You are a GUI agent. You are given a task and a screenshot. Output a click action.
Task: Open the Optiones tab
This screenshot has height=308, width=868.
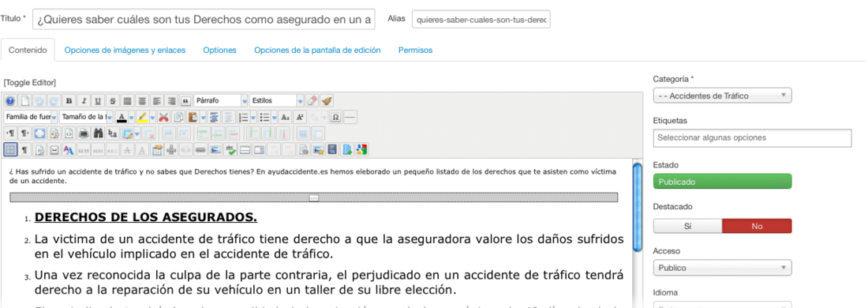click(x=220, y=50)
